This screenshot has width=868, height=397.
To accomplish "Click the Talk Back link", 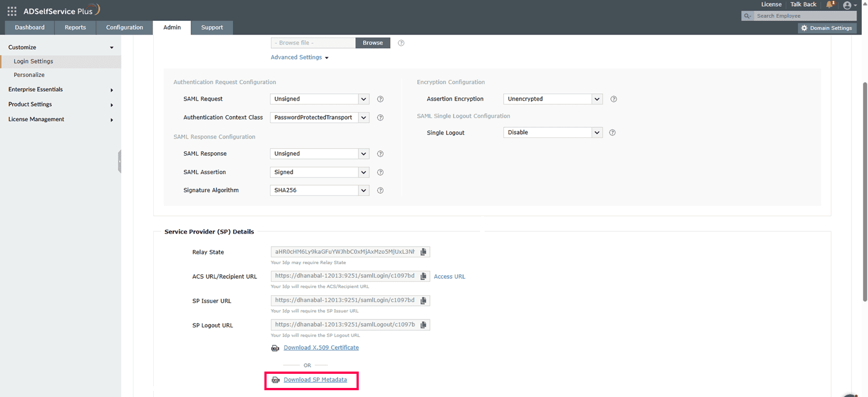I will tap(804, 5).
